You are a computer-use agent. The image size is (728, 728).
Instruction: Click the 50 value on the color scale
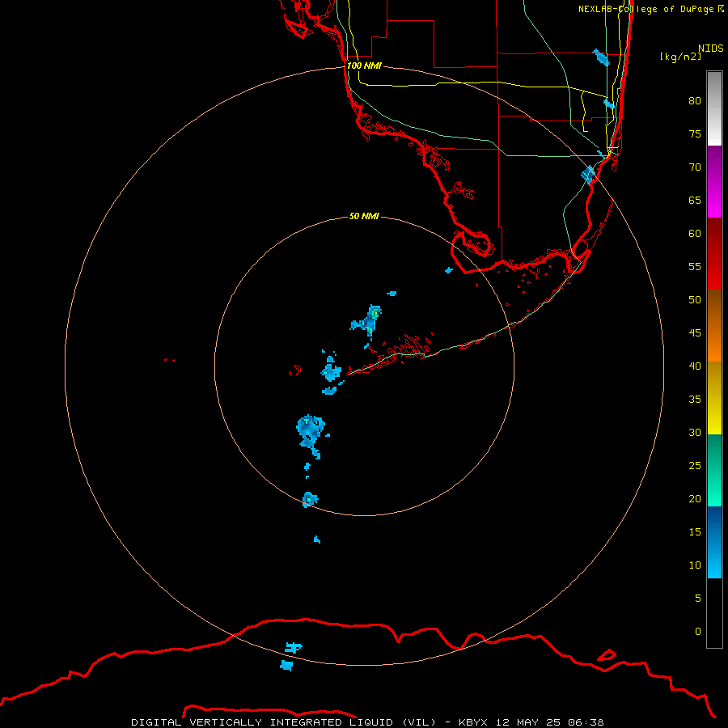click(x=695, y=300)
